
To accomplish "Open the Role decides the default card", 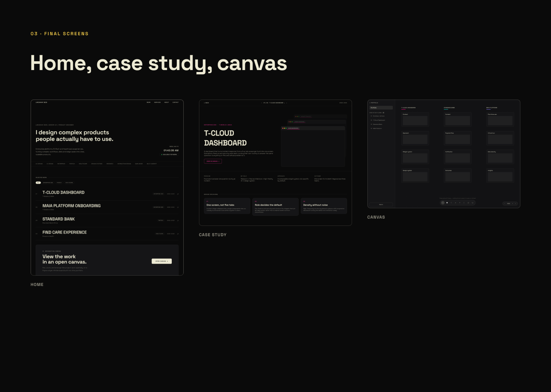I will (x=275, y=207).
